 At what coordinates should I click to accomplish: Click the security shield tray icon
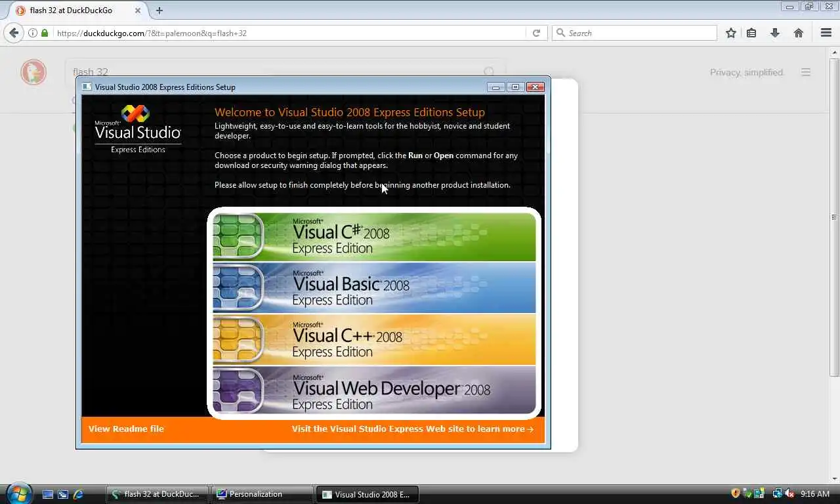click(736, 493)
